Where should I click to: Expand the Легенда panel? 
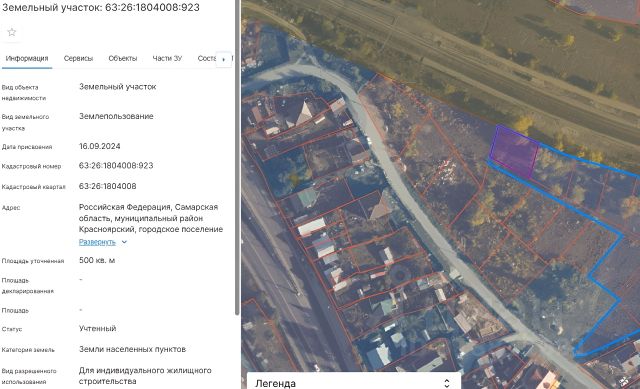click(x=354, y=383)
